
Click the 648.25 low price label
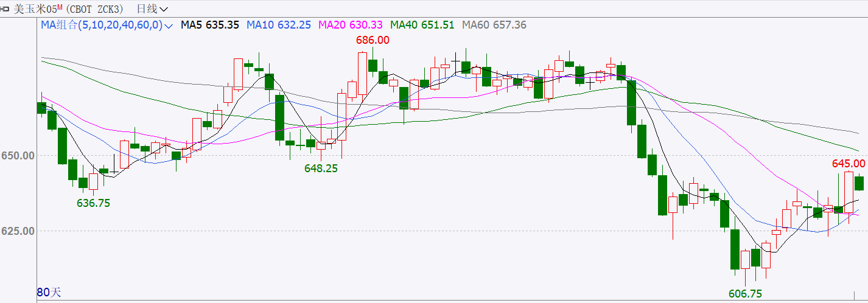pos(321,169)
